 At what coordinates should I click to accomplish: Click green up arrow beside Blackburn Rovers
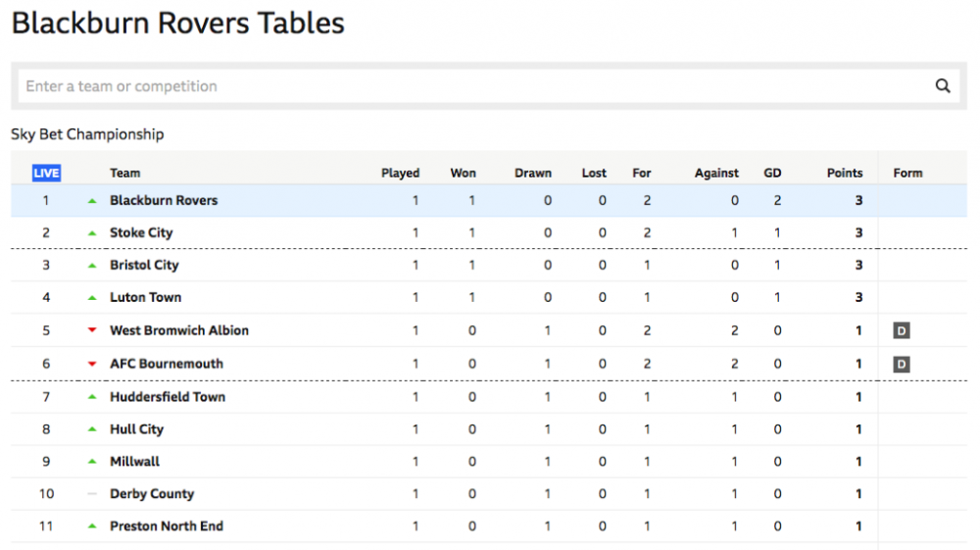click(92, 201)
